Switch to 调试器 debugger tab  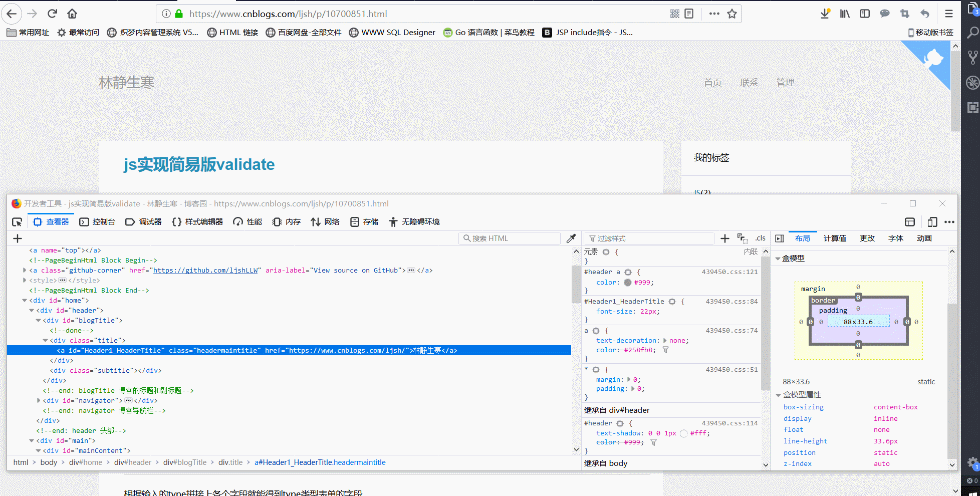[x=144, y=222]
